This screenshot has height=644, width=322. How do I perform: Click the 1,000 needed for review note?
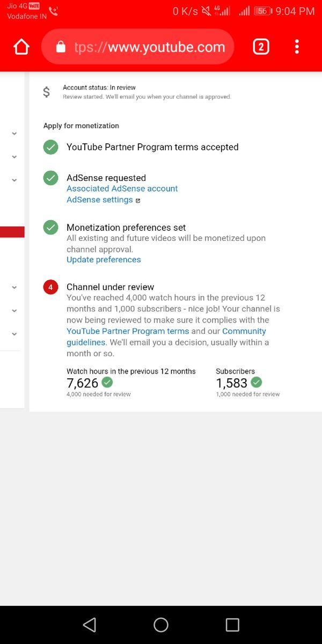(x=248, y=394)
